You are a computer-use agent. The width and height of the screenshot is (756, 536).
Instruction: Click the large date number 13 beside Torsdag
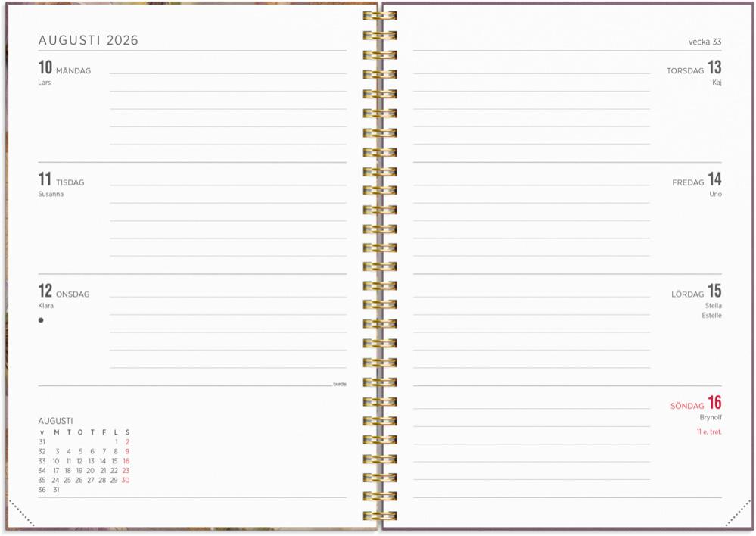714,67
